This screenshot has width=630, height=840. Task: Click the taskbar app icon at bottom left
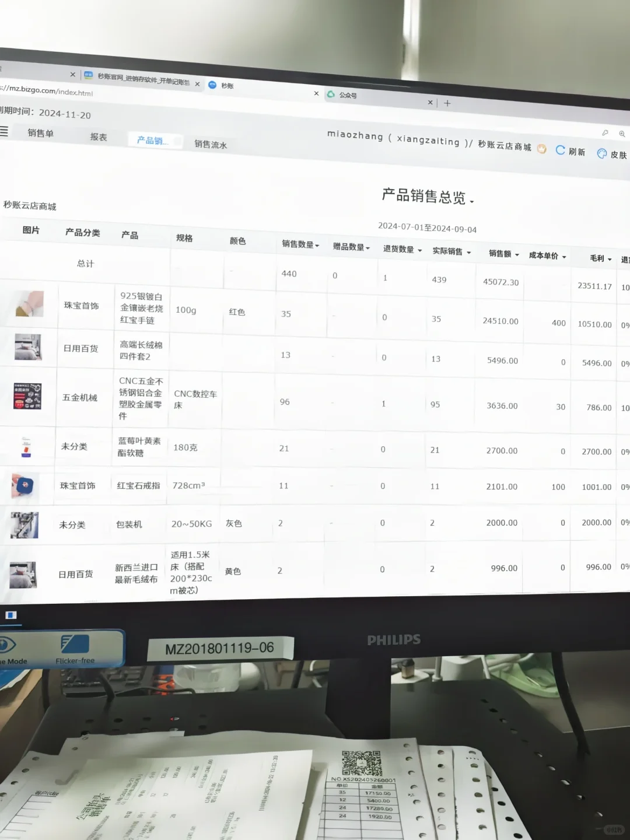tap(10, 615)
